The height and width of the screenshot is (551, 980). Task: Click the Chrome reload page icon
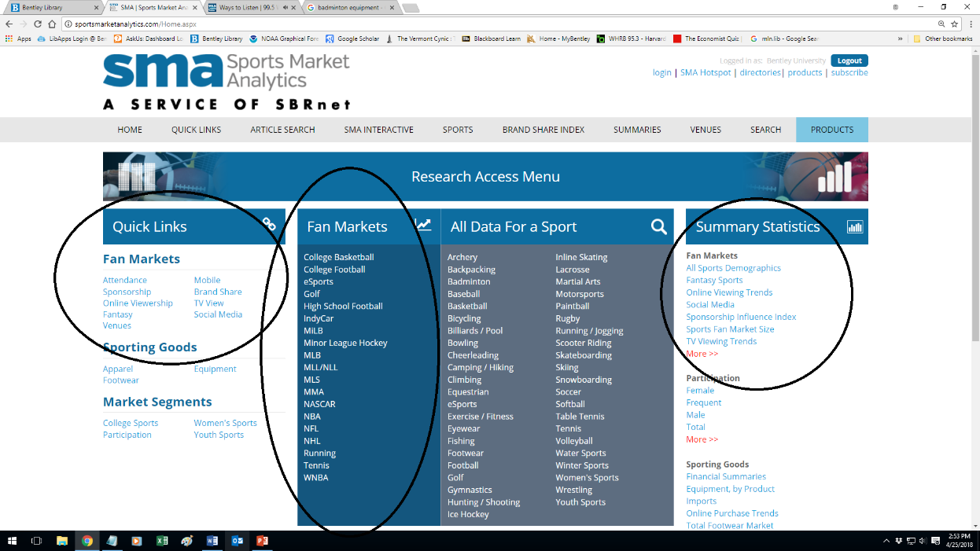click(x=38, y=24)
